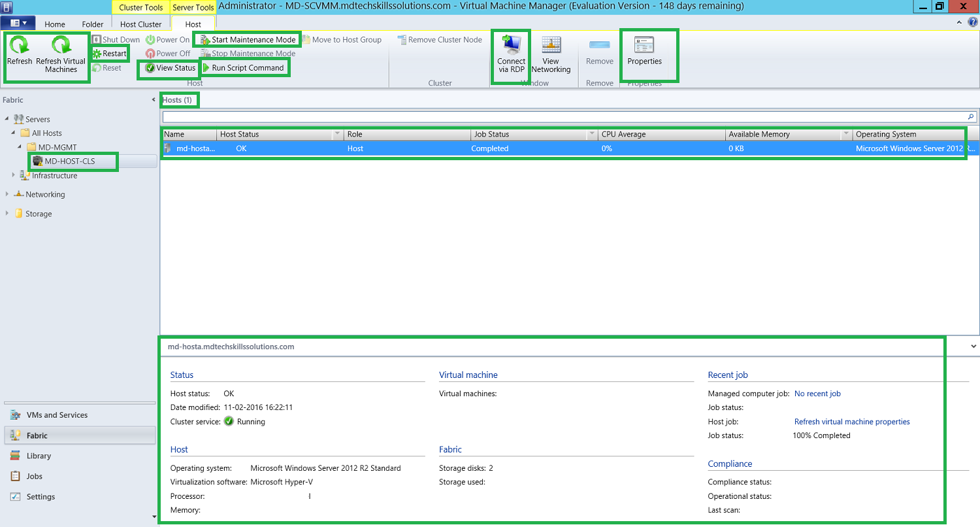Viewport: 980px width, 527px height.
Task: Click the Refresh virtual machine properties link
Action: pos(851,421)
